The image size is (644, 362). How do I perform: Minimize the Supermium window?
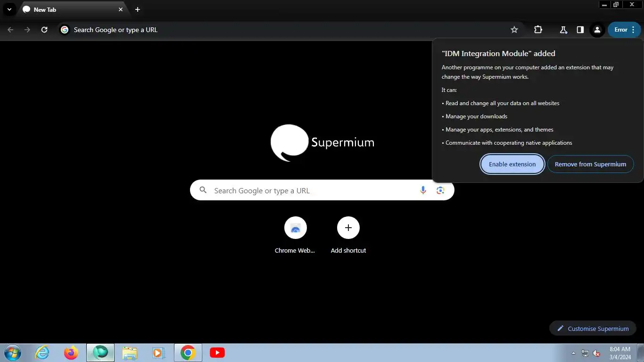[x=604, y=5]
